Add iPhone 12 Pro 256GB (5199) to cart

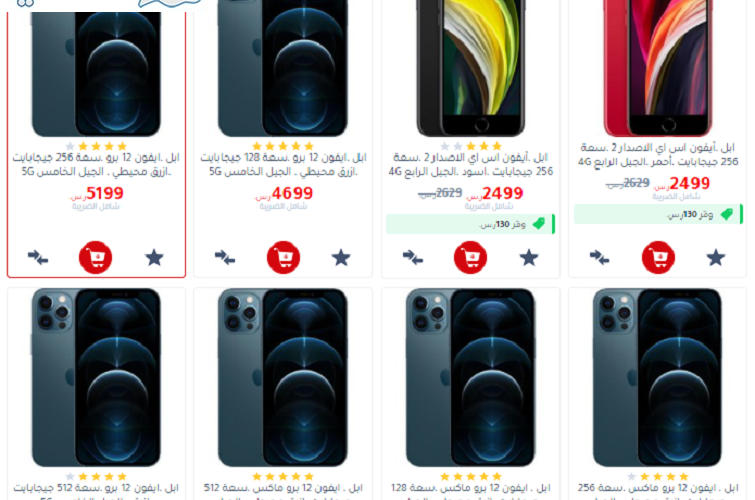[x=95, y=257]
